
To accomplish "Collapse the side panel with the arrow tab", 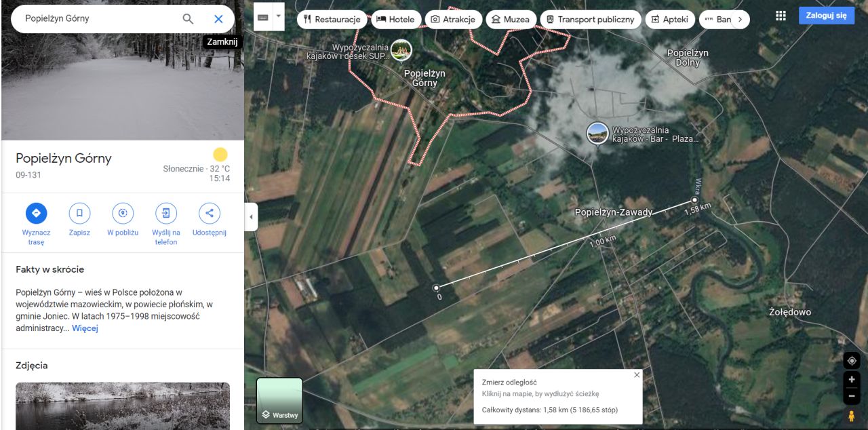I will [251, 217].
